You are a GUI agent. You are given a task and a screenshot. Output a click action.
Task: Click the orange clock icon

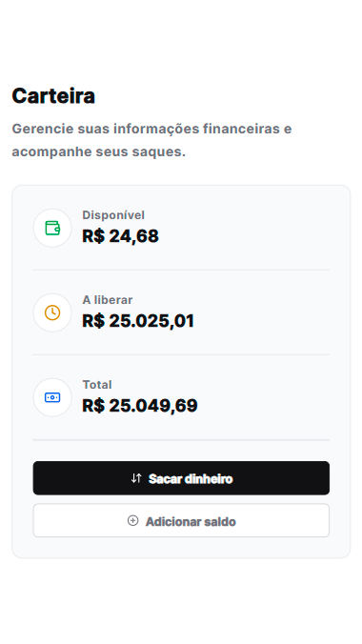pyautogui.click(x=52, y=312)
